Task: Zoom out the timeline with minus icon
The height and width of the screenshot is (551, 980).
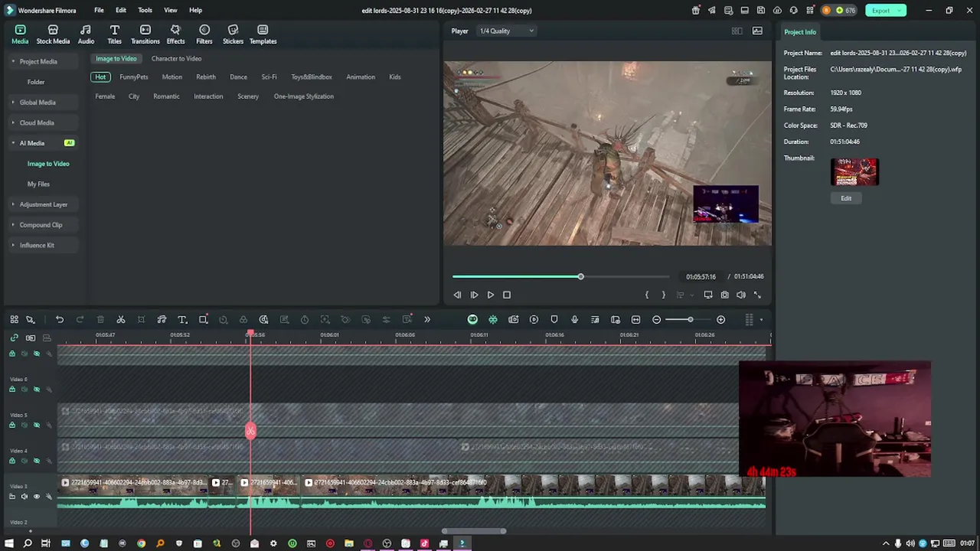Action: click(656, 319)
